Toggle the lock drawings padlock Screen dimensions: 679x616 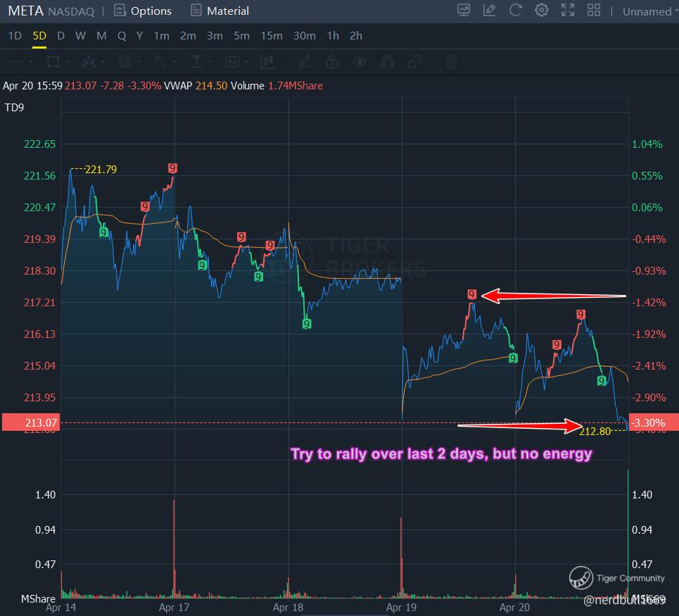tap(333, 62)
